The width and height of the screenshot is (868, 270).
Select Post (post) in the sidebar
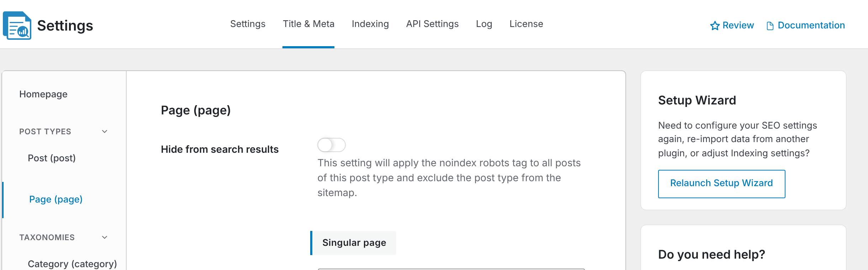coord(52,158)
